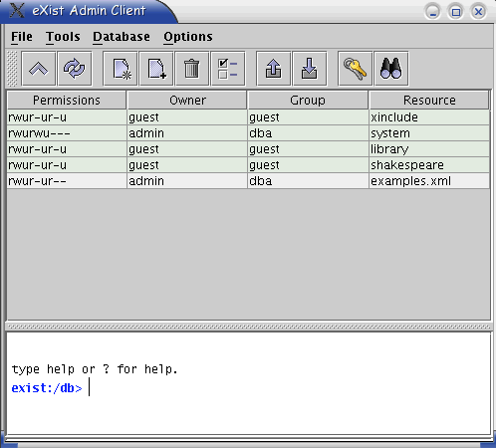Refresh the collection view
The height and width of the screenshot is (448, 496).
tap(75, 69)
